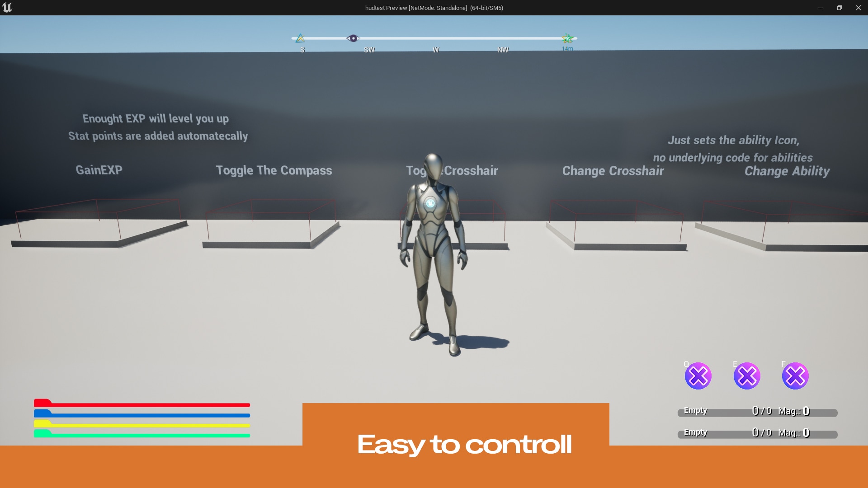Select the blue stamina bar
868x488 pixels.
tap(142, 413)
